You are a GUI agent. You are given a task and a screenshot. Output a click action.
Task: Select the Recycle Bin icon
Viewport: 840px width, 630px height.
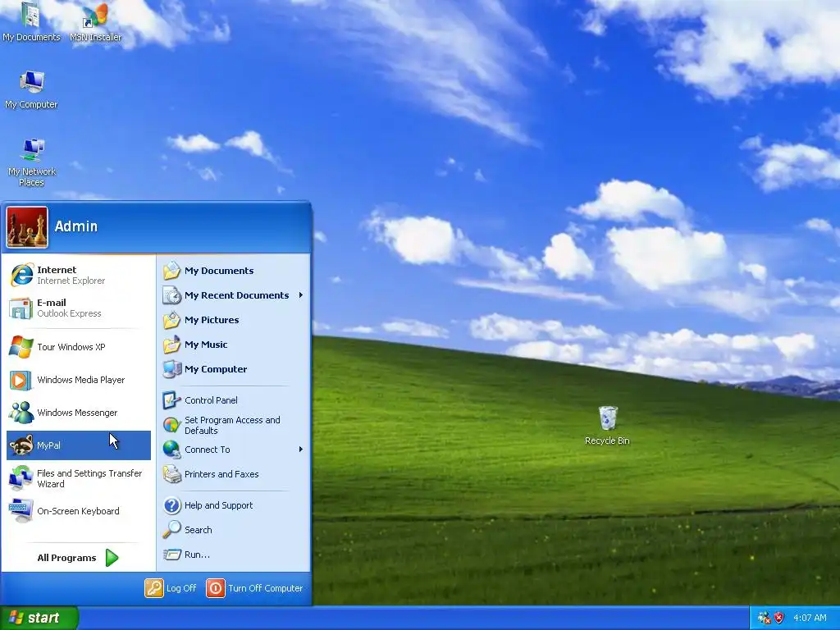(x=607, y=426)
